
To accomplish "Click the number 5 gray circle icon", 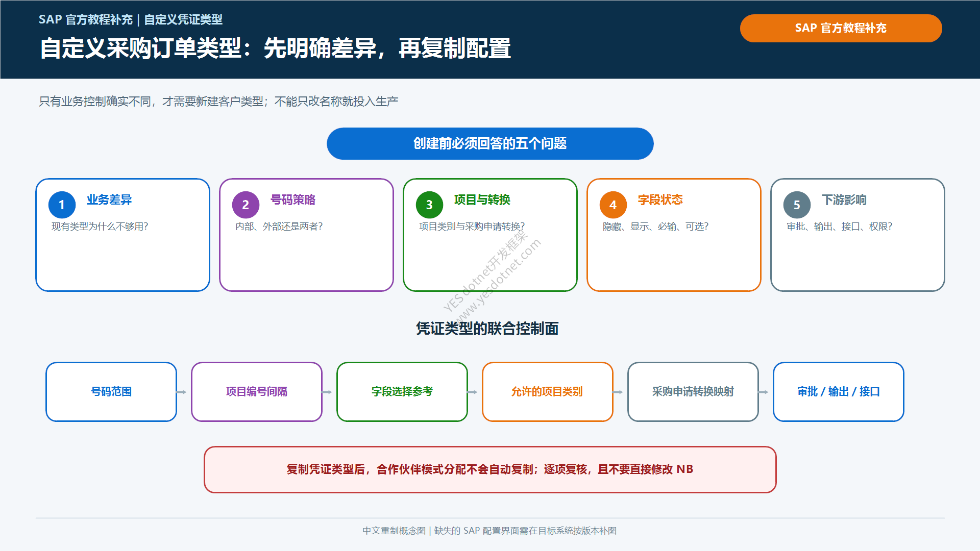I will [797, 205].
